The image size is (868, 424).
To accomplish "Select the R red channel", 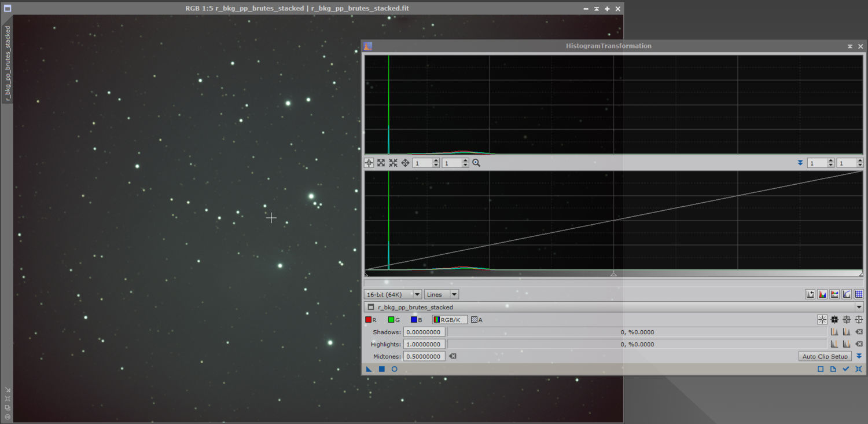I will click(371, 320).
